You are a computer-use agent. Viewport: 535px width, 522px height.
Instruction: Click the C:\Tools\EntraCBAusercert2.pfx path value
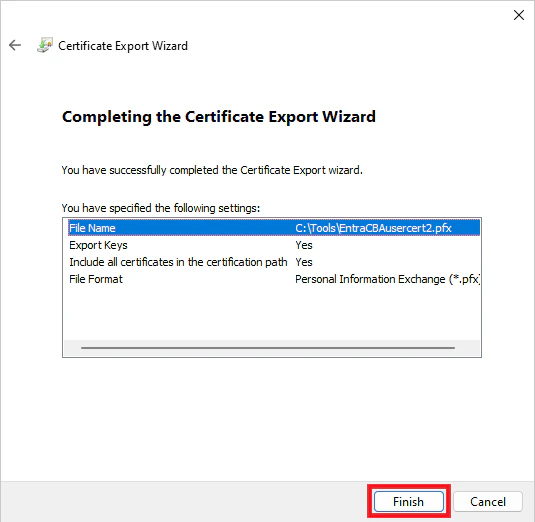pyautogui.click(x=373, y=228)
